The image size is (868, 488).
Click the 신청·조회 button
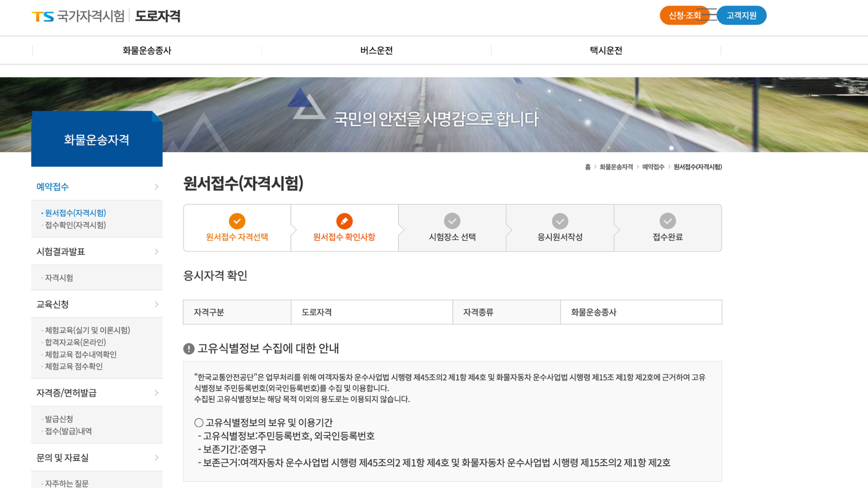pyautogui.click(x=684, y=15)
